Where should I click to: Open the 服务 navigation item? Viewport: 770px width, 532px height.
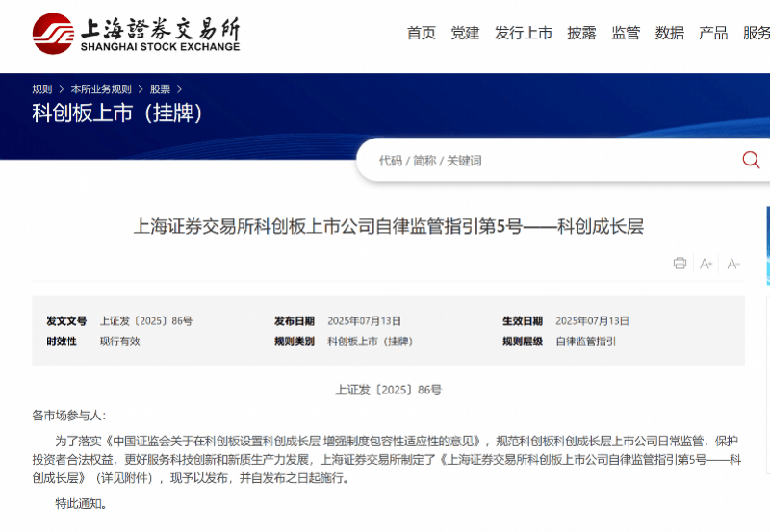pyautogui.click(x=756, y=33)
